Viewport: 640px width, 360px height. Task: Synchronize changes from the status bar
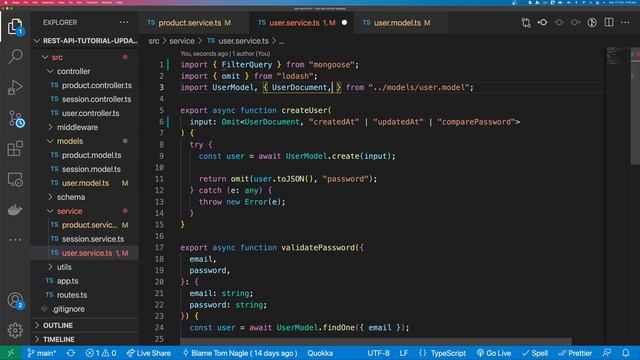coord(71,353)
